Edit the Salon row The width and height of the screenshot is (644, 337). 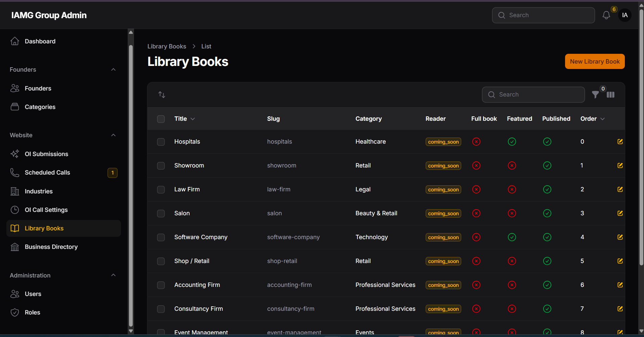[620, 213]
